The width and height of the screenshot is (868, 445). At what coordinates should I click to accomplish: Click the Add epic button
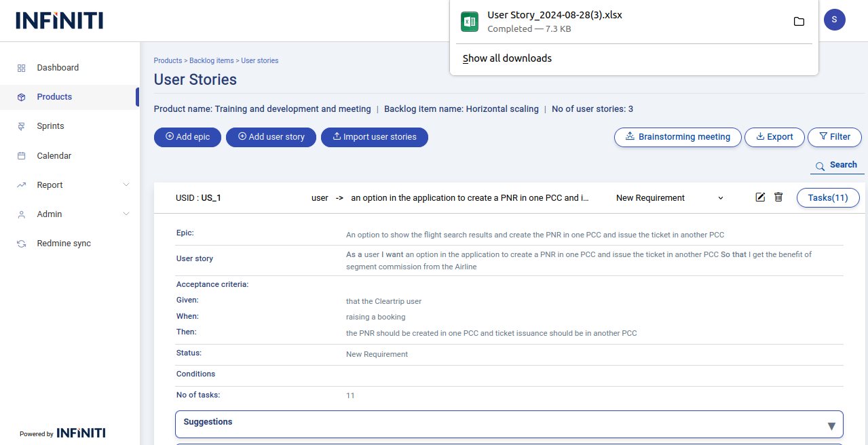(187, 137)
